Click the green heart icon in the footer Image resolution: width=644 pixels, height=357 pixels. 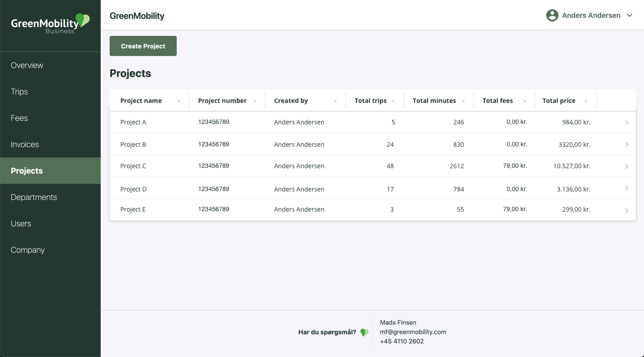(x=364, y=332)
